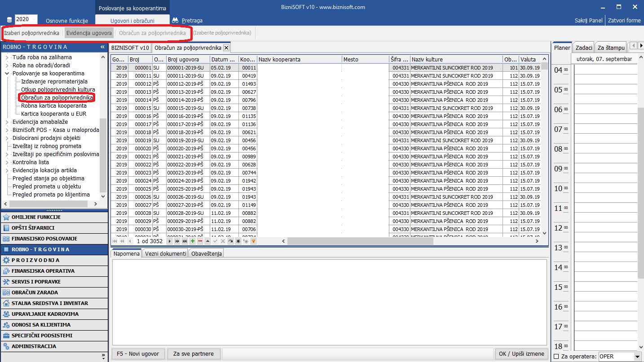
Task: Click the red minus delete-record icon
Action: coord(200,241)
